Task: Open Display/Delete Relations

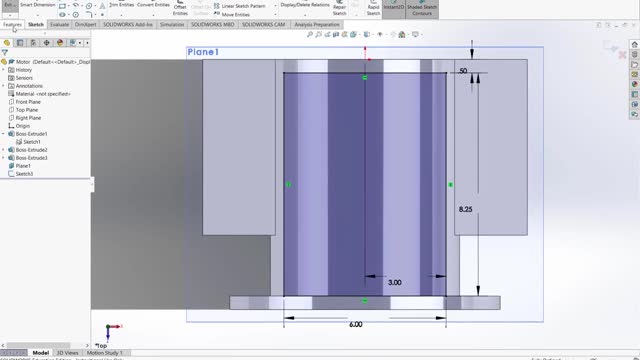Action: coord(305,5)
